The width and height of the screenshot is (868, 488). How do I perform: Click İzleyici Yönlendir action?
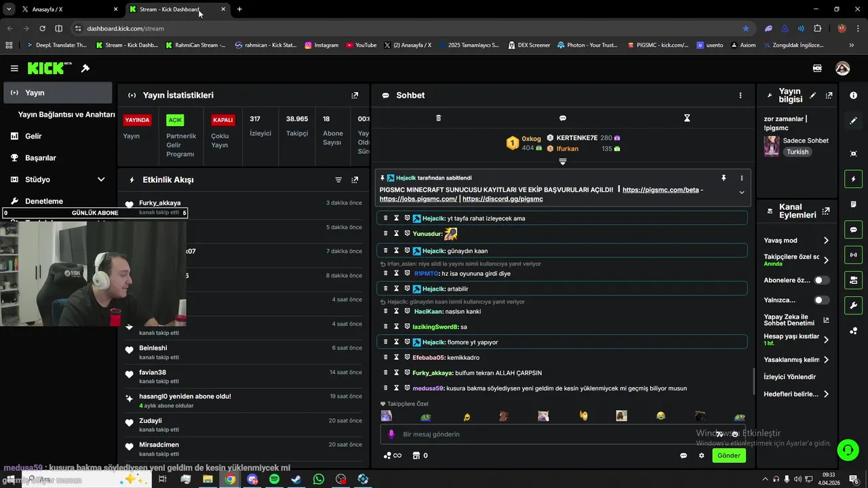(789, 377)
